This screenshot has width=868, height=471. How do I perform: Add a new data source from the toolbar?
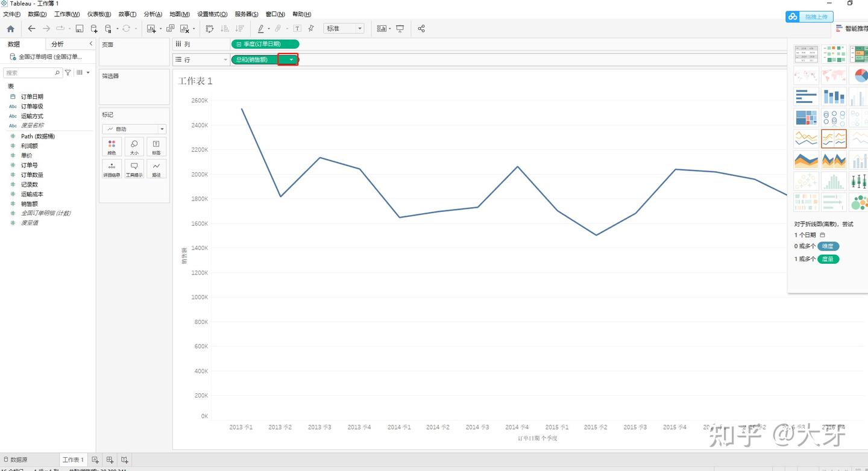(x=93, y=28)
